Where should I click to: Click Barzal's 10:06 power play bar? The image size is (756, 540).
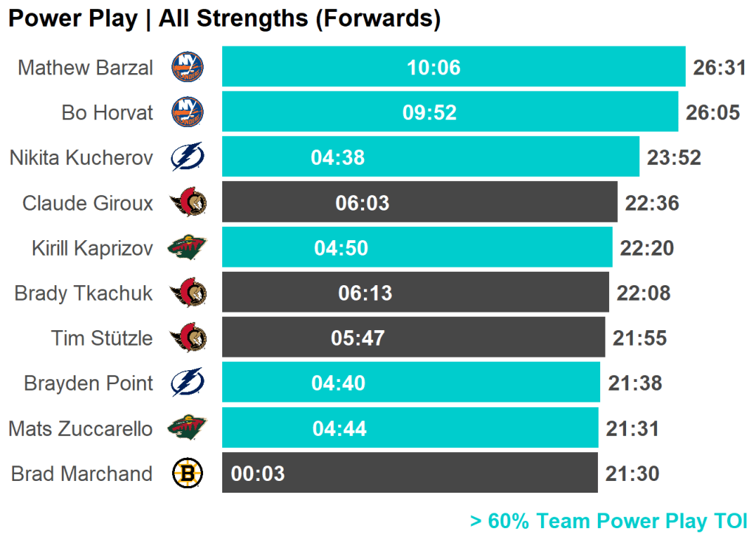coord(453,67)
